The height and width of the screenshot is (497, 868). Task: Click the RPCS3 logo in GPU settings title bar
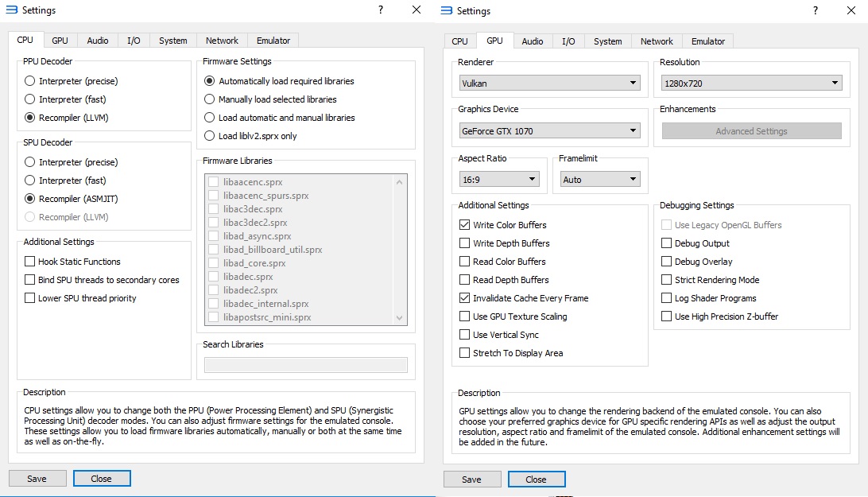446,10
